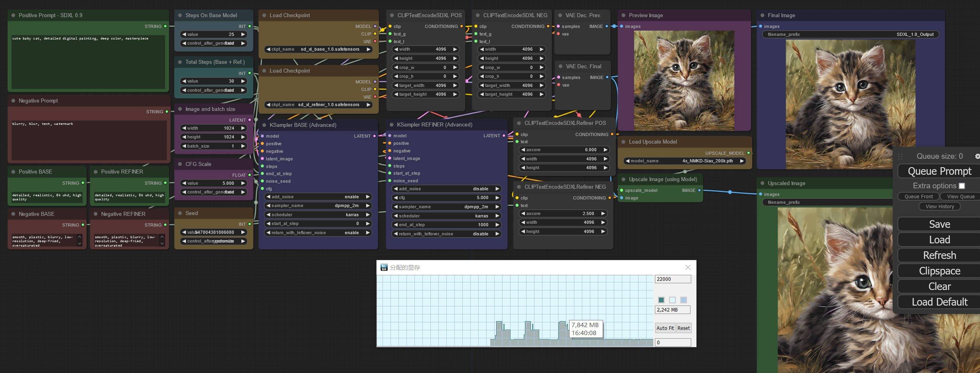Open ckpt_name dropdown showing sd_xl_base_1.0.safetensors
This screenshot has height=373, width=980.
click(318, 49)
